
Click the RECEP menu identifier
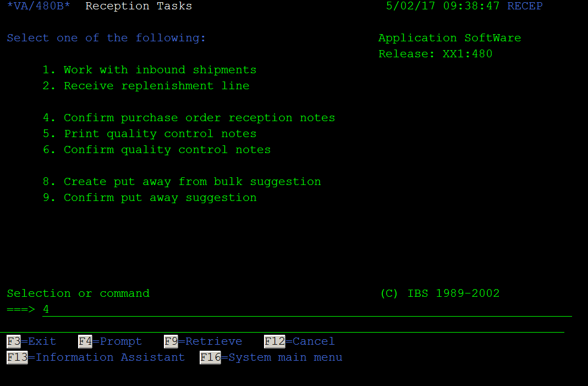525,6
